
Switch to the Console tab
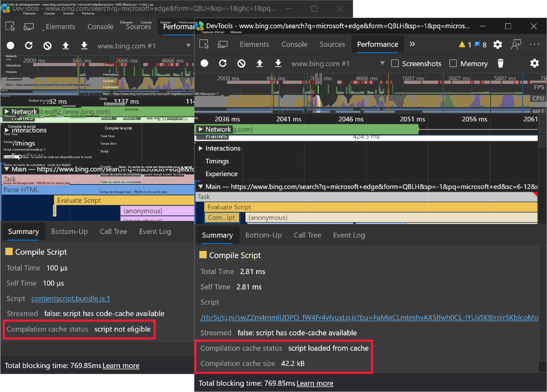(294, 44)
